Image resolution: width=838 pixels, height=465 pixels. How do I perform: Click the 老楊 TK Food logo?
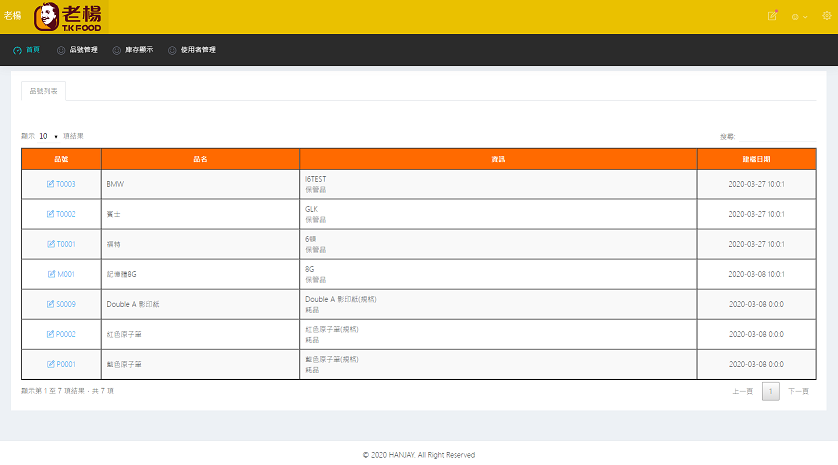[x=68, y=16]
